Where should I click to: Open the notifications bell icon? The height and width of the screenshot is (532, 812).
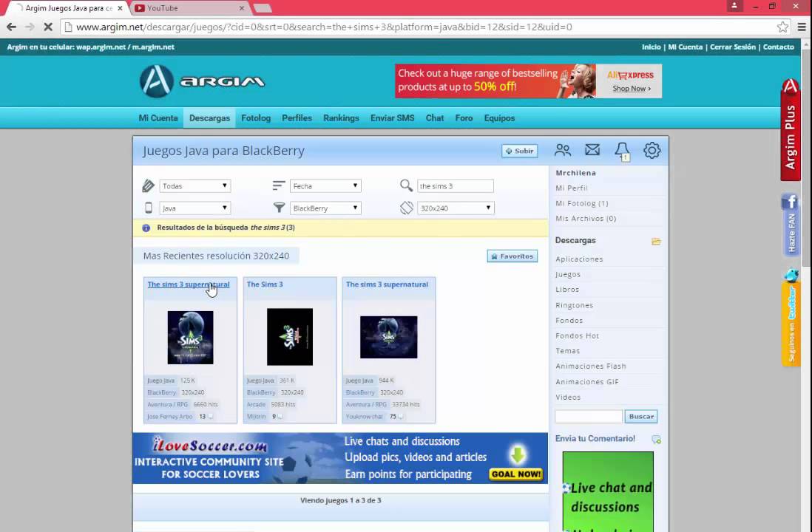[x=623, y=151]
